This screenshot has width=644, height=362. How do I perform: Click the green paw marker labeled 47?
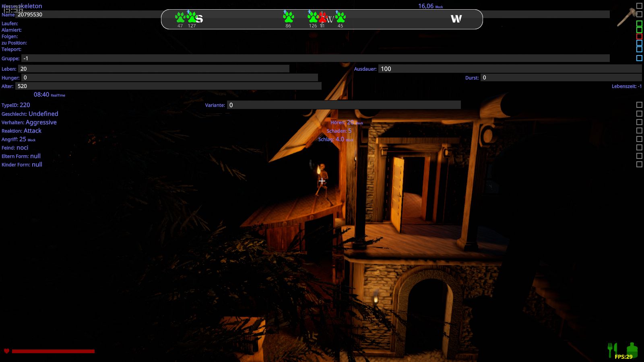(180, 17)
